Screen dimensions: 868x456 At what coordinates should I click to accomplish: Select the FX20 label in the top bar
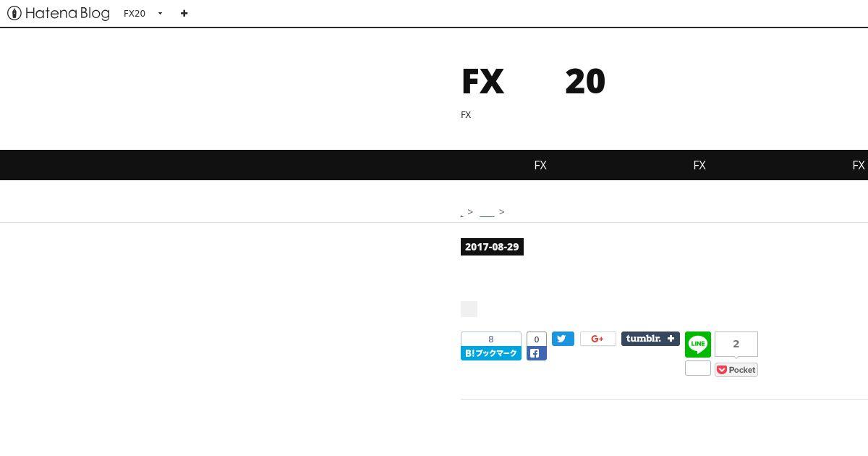pyautogui.click(x=135, y=14)
